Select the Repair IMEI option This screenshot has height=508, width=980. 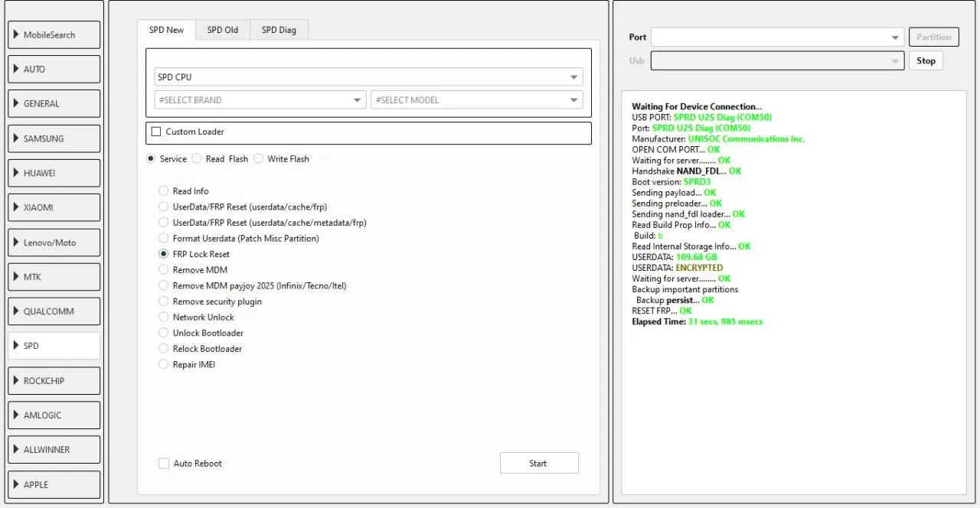pyautogui.click(x=163, y=365)
